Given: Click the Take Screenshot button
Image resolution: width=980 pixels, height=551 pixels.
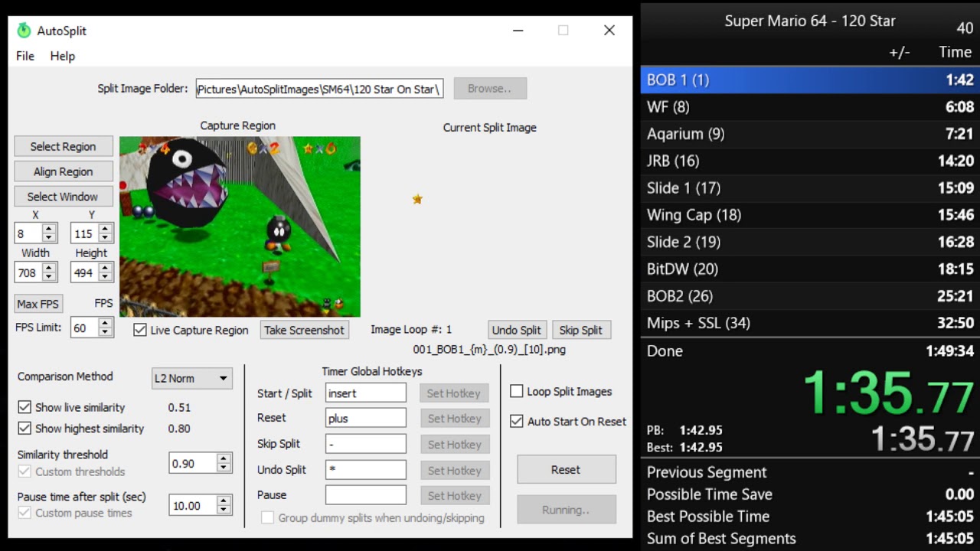Looking at the screenshot, I should [x=305, y=330].
